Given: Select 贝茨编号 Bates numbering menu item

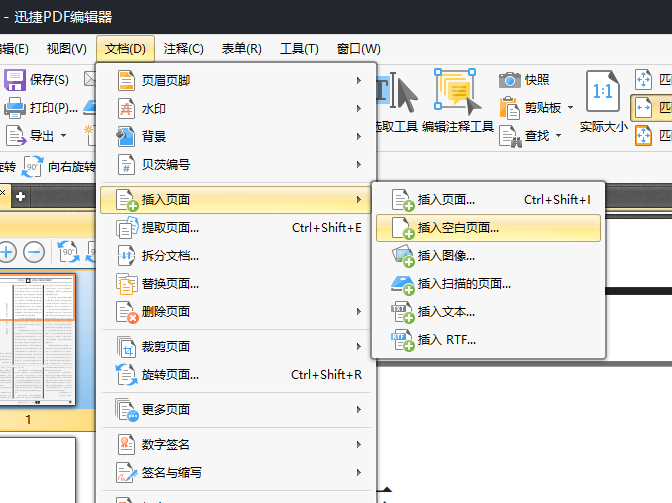Looking at the screenshot, I should coord(236,165).
